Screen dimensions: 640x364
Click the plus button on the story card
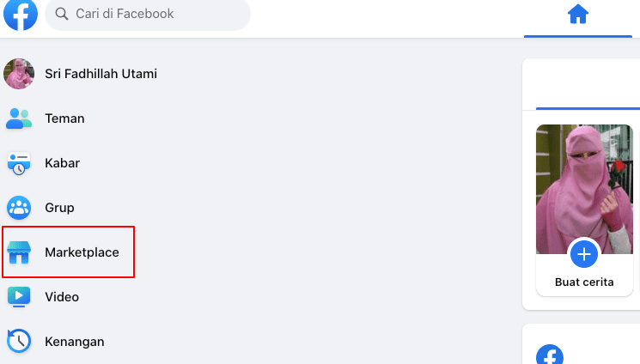[584, 254]
